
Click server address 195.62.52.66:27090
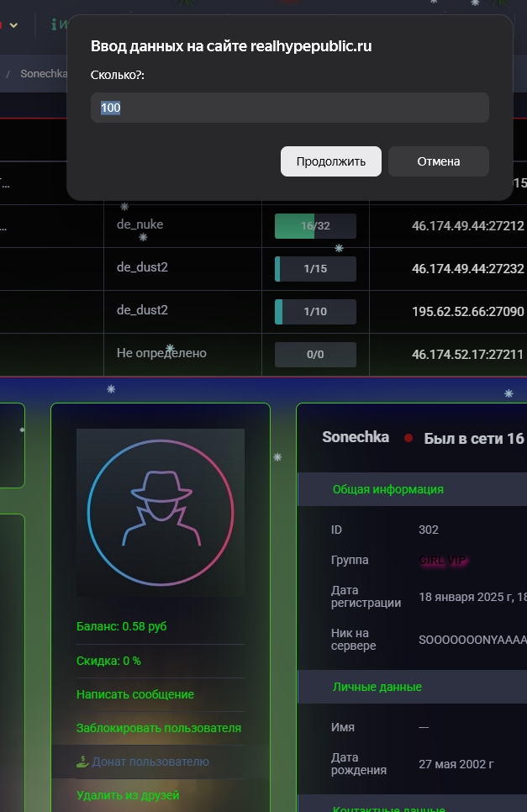point(467,311)
